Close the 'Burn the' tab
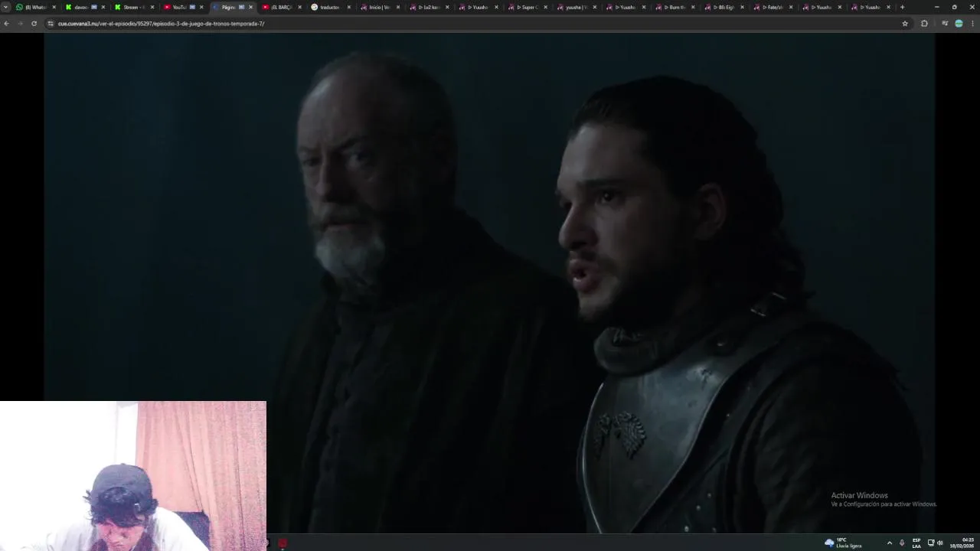The height and width of the screenshot is (551, 980). tap(693, 7)
